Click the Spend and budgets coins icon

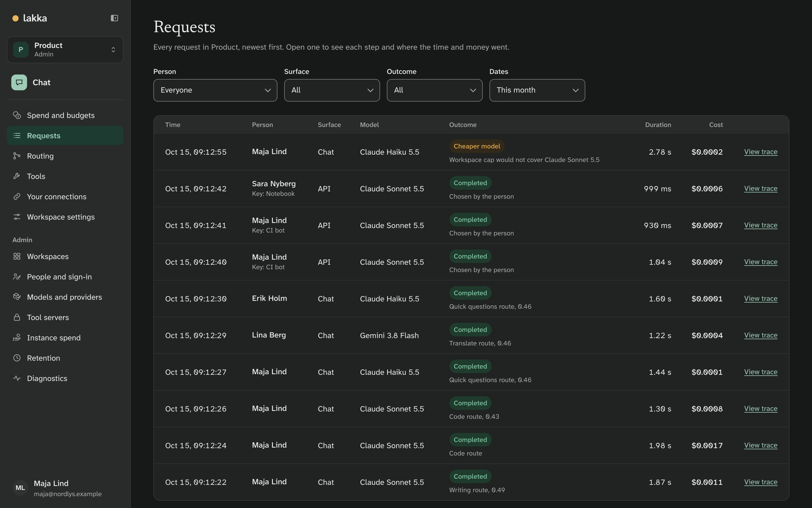pyautogui.click(x=17, y=115)
